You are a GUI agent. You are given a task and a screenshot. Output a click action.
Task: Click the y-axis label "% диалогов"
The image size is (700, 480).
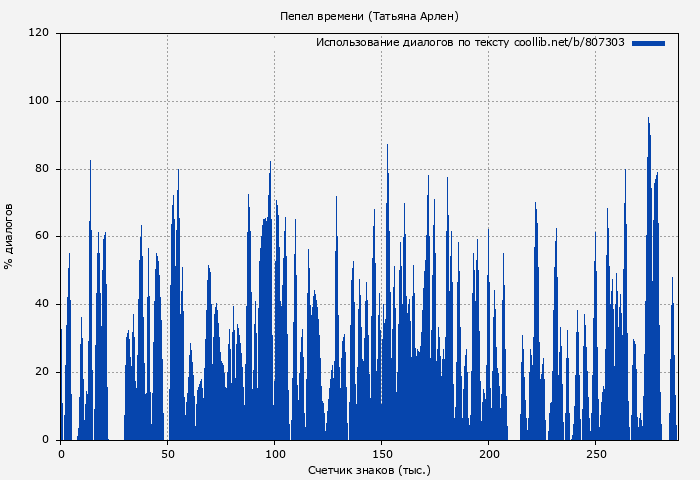tap(10, 236)
